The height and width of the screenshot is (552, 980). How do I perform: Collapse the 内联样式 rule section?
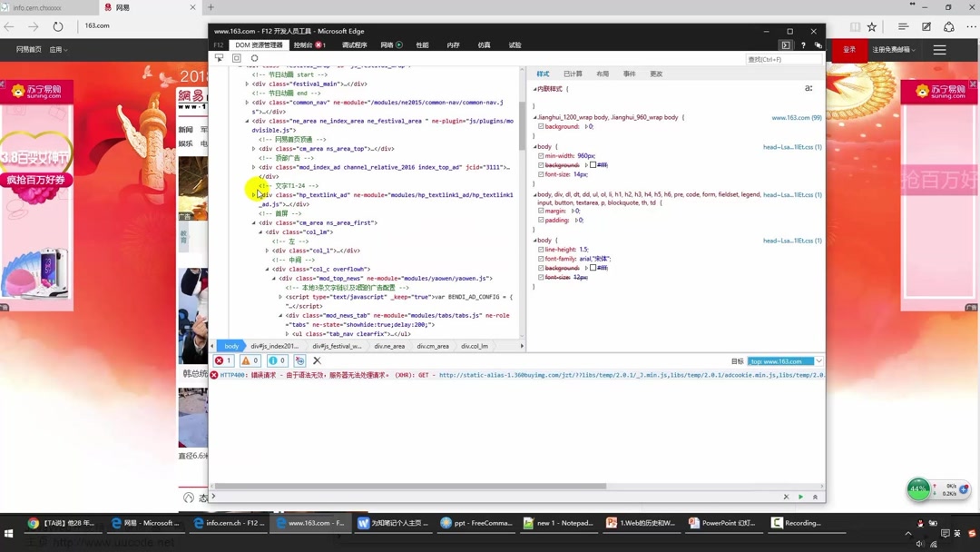(x=535, y=89)
